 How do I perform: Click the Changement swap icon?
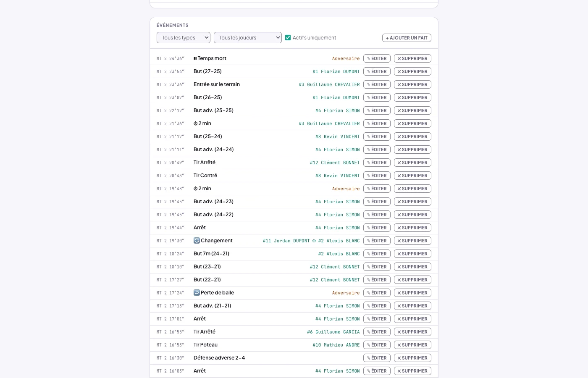197,241
